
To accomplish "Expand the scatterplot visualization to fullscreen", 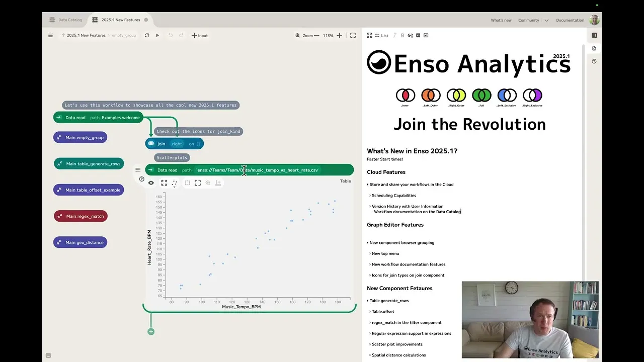I will click(x=164, y=183).
